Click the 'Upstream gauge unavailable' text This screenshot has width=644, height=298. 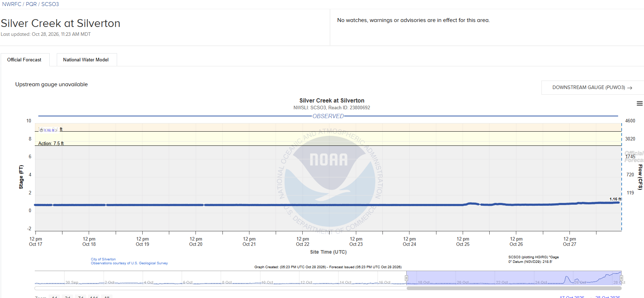point(51,84)
